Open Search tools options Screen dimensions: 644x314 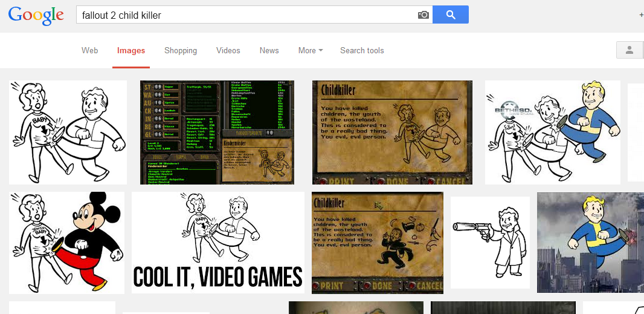point(362,51)
